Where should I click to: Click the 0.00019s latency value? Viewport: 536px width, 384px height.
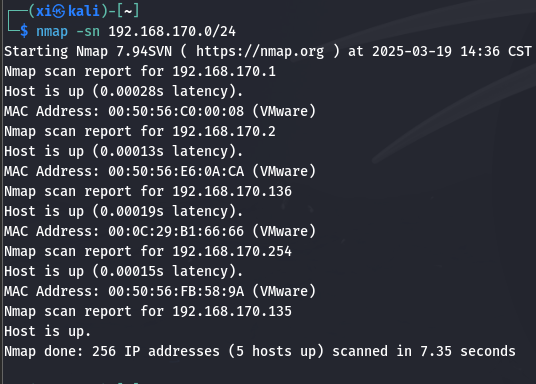click(x=132, y=211)
